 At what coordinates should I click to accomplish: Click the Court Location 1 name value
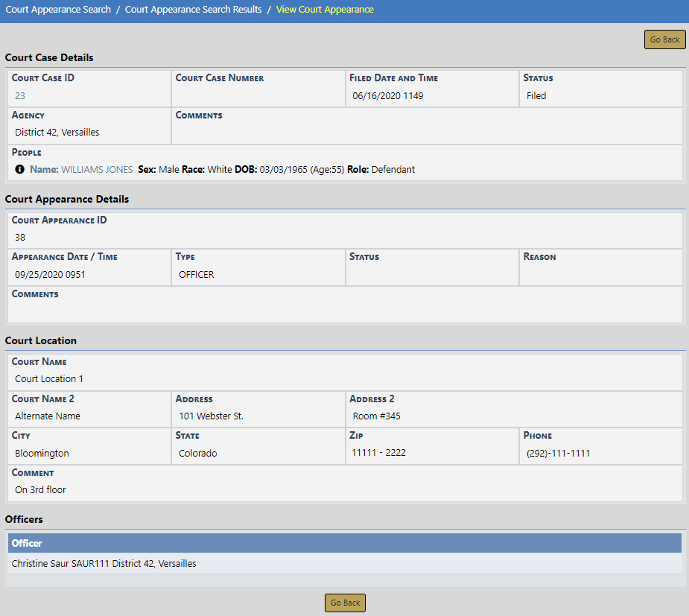(49, 379)
